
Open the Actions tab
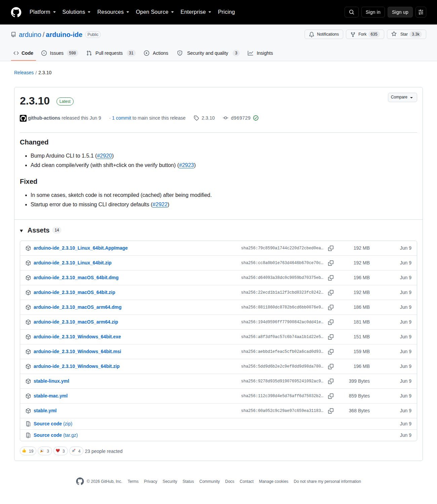(x=156, y=53)
